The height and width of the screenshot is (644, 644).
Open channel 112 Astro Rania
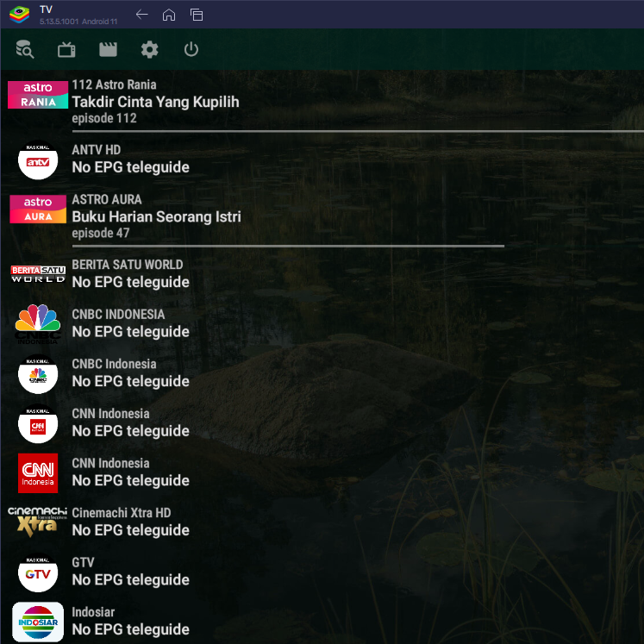point(114,84)
